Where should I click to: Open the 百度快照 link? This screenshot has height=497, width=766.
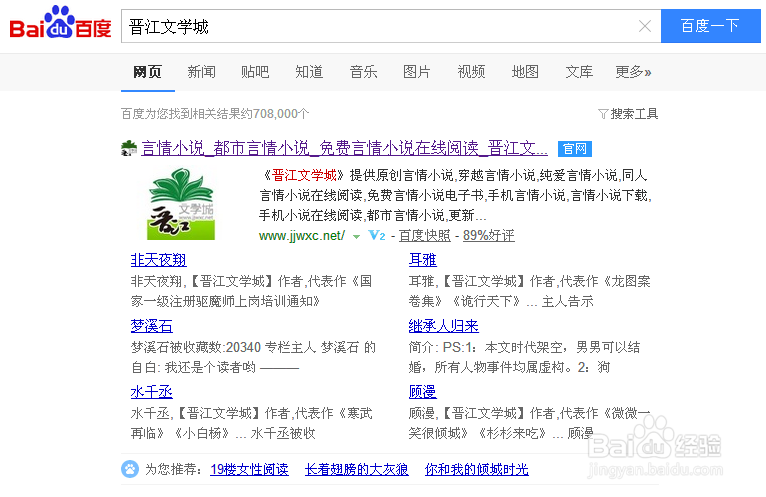pyautogui.click(x=425, y=236)
